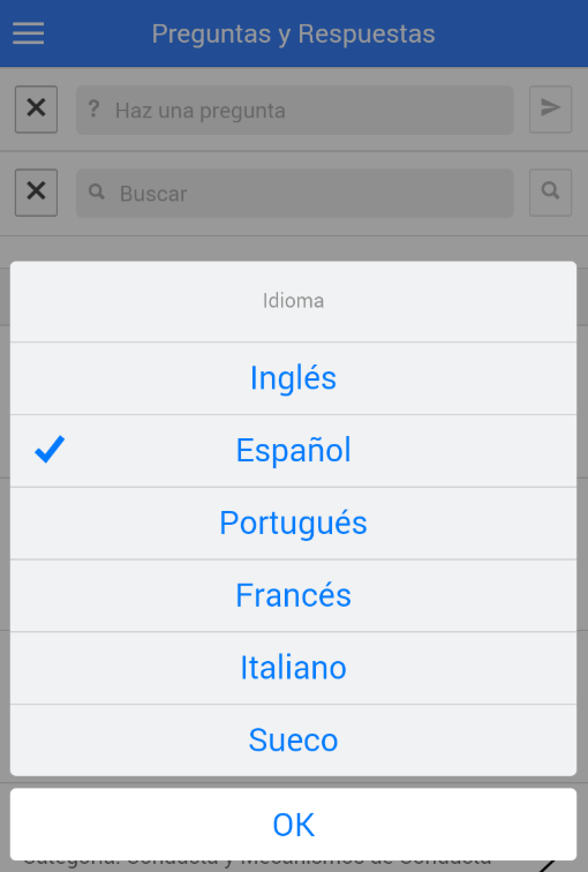
Task: Click into the Buscar search field
Action: tap(311, 193)
